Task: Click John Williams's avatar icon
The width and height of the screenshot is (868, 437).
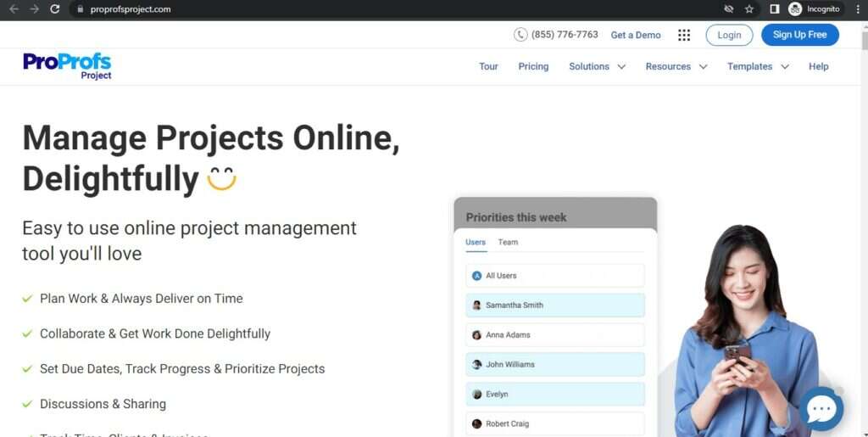Action: click(x=476, y=364)
